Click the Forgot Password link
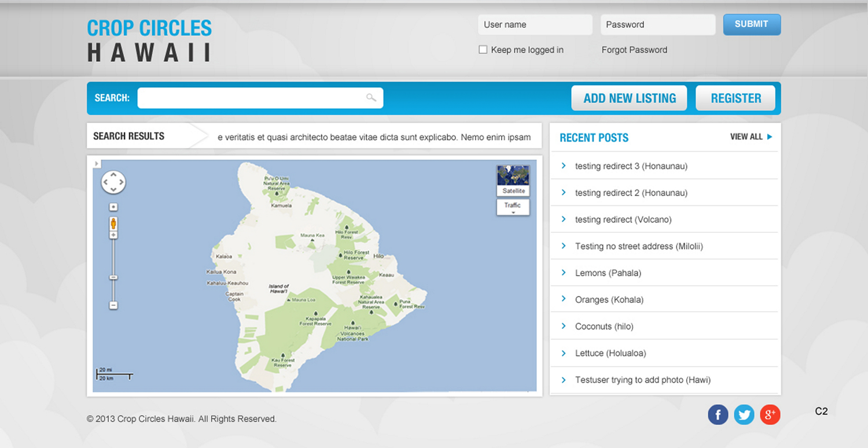868x448 pixels. [634, 50]
